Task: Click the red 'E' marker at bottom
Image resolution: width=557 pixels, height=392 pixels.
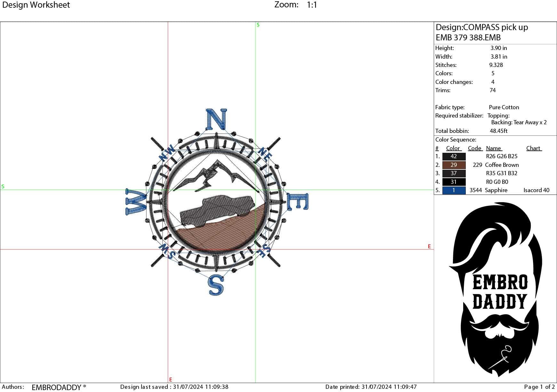Action: (x=171, y=380)
